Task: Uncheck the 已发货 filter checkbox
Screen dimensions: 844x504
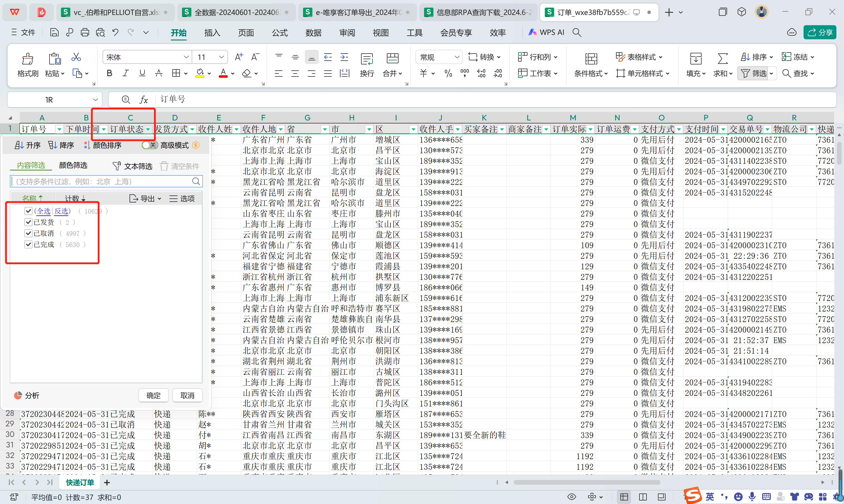Action: pos(28,222)
